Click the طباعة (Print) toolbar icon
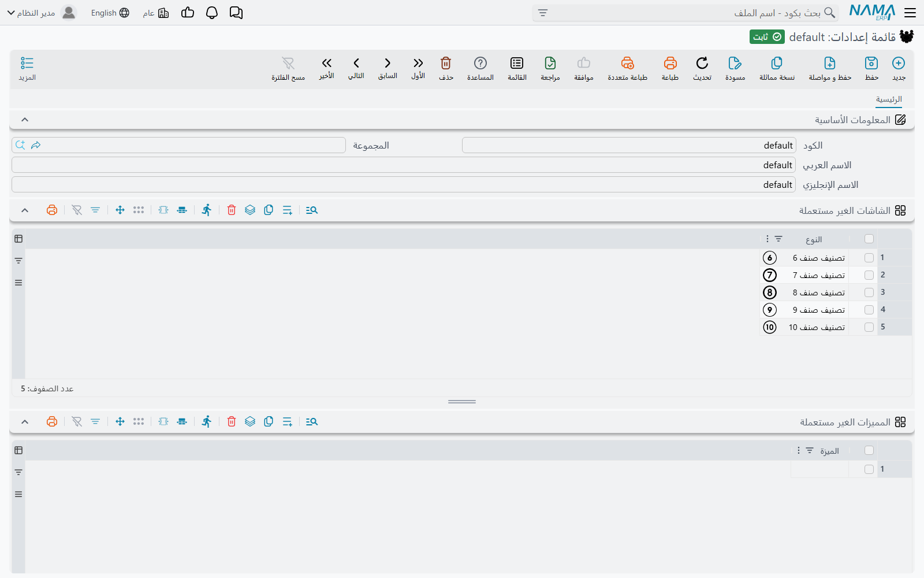The width and height of the screenshot is (924, 578). click(670, 63)
